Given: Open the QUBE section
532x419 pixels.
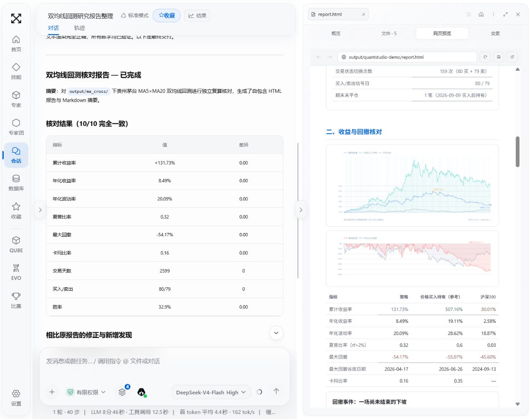Looking at the screenshot, I should click(16, 244).
